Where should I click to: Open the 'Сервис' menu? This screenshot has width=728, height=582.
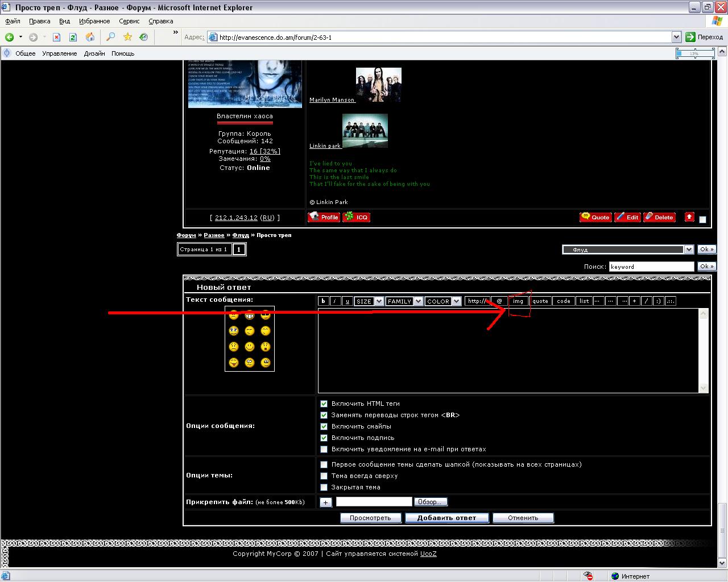(x=129, y=21)
